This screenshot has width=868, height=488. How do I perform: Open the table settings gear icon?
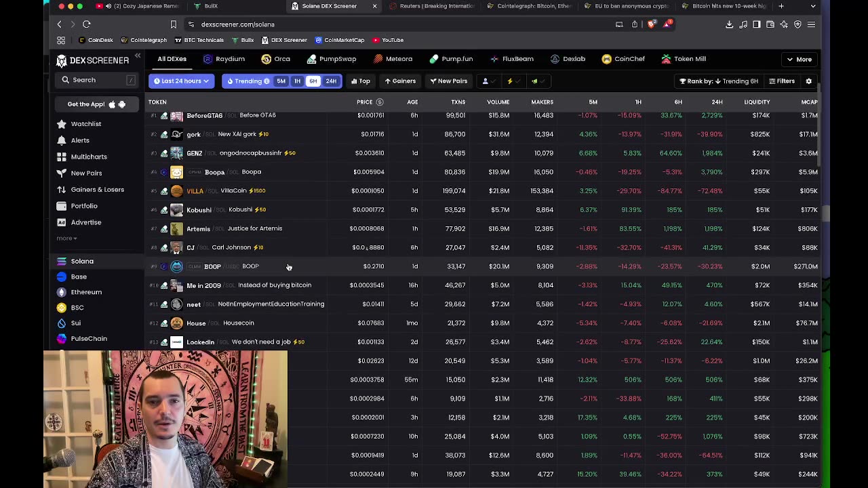pos(808,81)
